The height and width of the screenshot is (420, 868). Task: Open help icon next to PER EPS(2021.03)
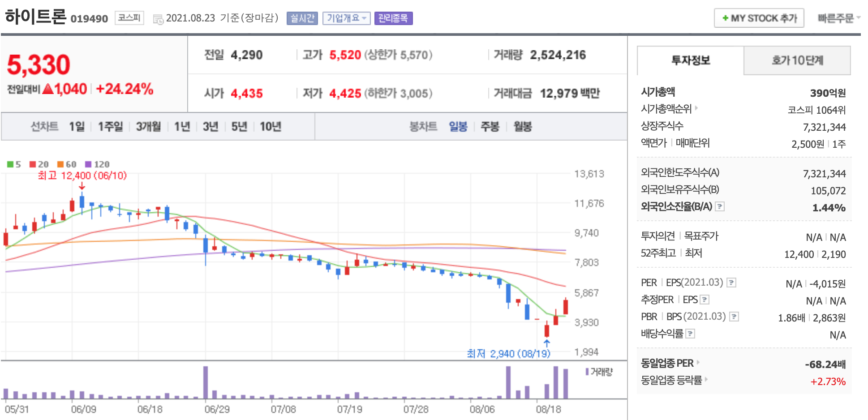pyautogui.click(x=731, y=283)
